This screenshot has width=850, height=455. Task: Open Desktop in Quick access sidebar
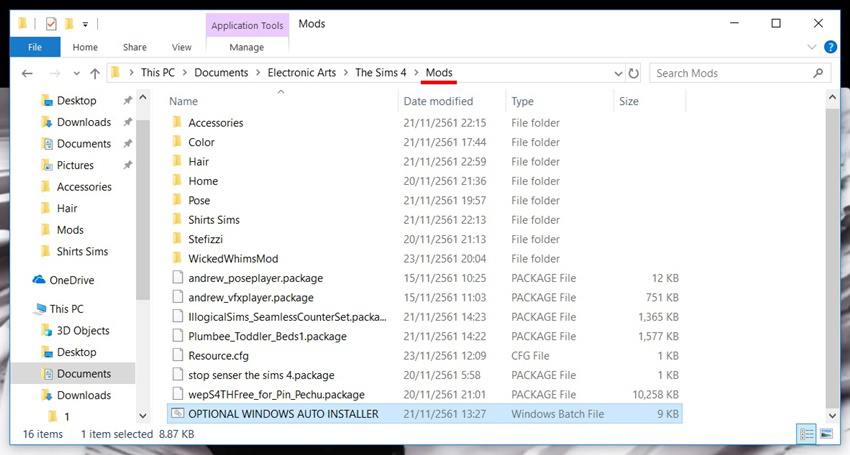[x=76, y=100]
